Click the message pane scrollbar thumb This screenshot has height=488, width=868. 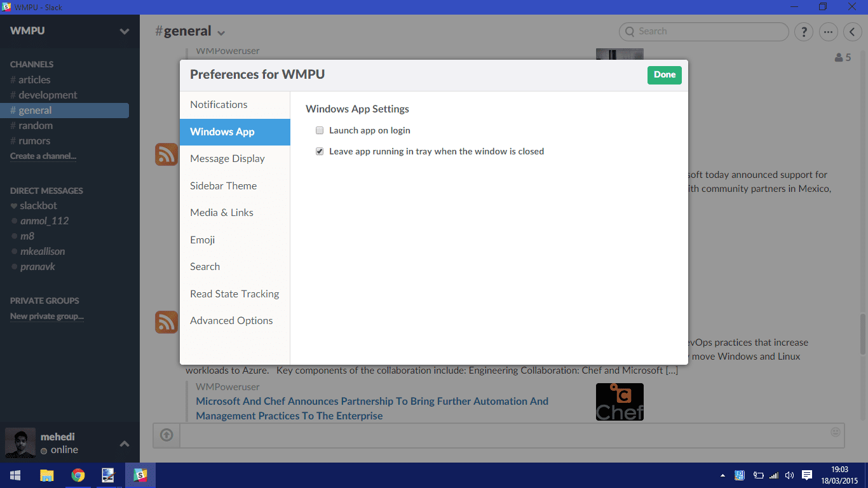pyautogui.click(x=863, y=335)
